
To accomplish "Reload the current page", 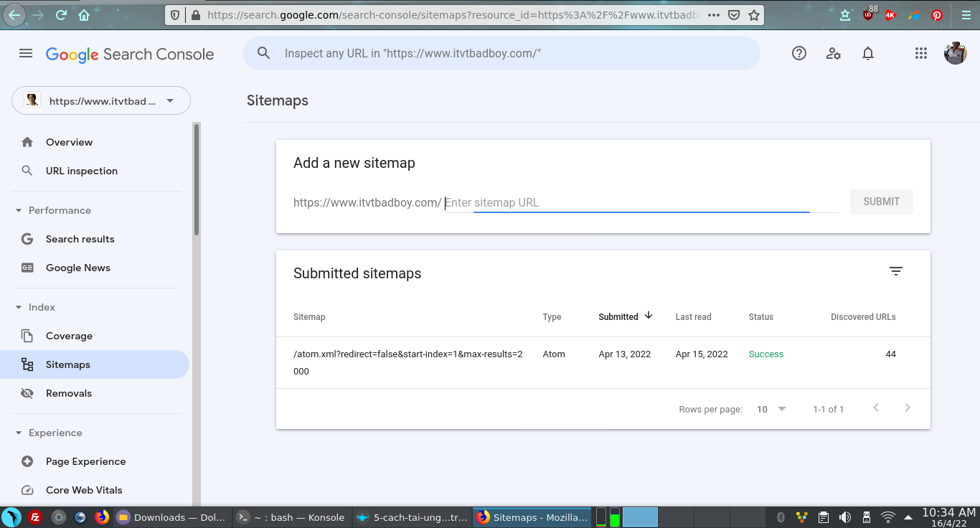I will (61, 14).
